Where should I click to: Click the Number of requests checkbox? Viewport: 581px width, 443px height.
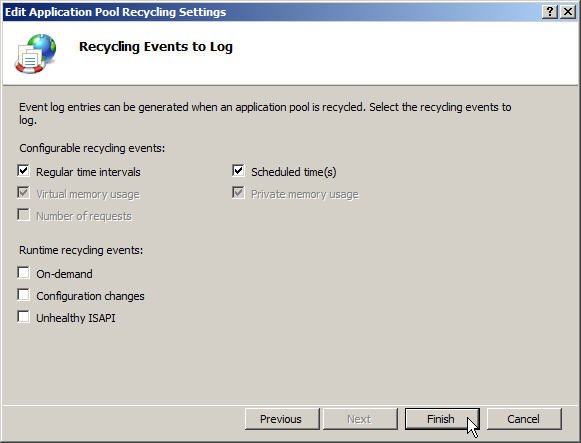coord(23,215)
